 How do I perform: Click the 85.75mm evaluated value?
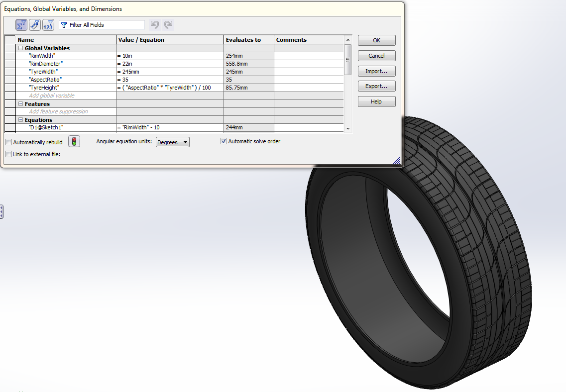(x=237, y=88)
